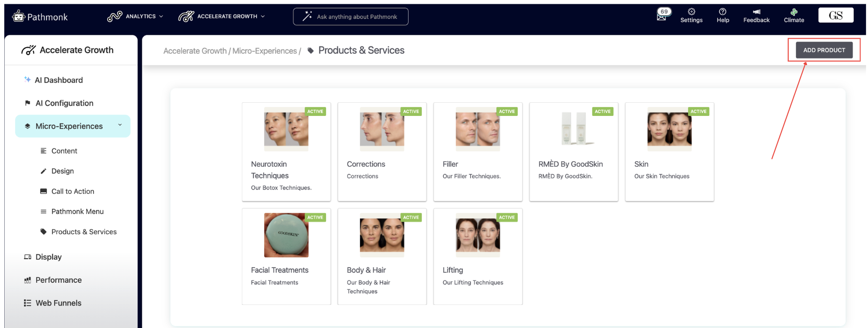
Task: Click the 'Our Lifting Techniques' description text
Action: [473, 283]
